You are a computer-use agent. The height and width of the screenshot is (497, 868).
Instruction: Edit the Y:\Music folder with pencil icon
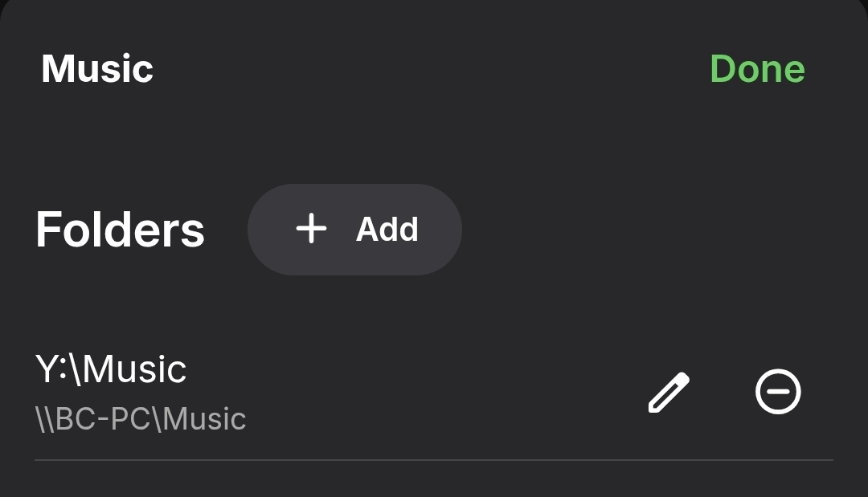point(669,393)
